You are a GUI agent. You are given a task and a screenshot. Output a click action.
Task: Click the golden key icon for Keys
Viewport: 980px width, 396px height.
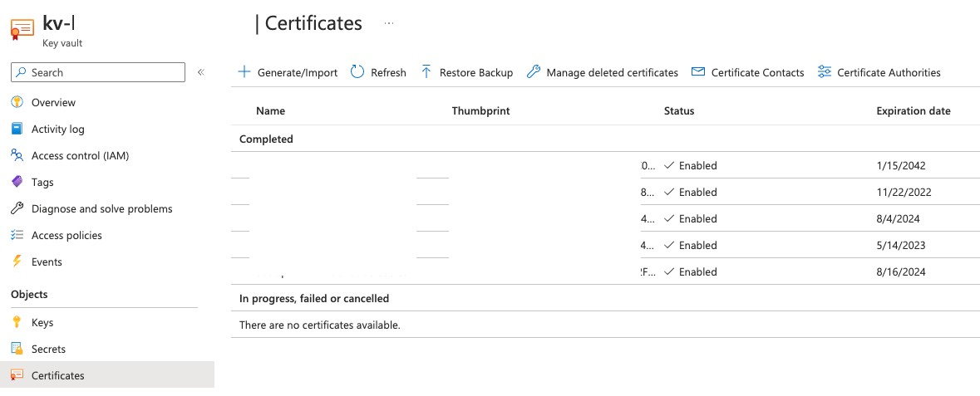(x=17, y=322)
